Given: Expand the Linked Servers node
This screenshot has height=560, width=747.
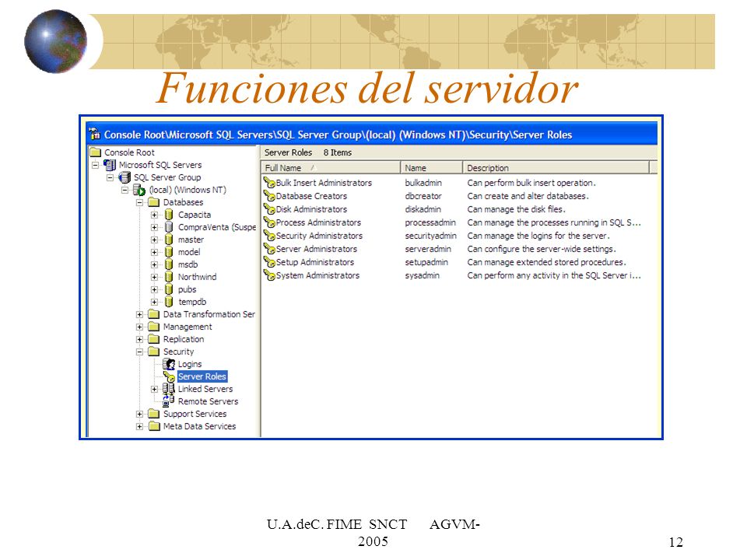Looking at the screenshot, I should 154,389.
